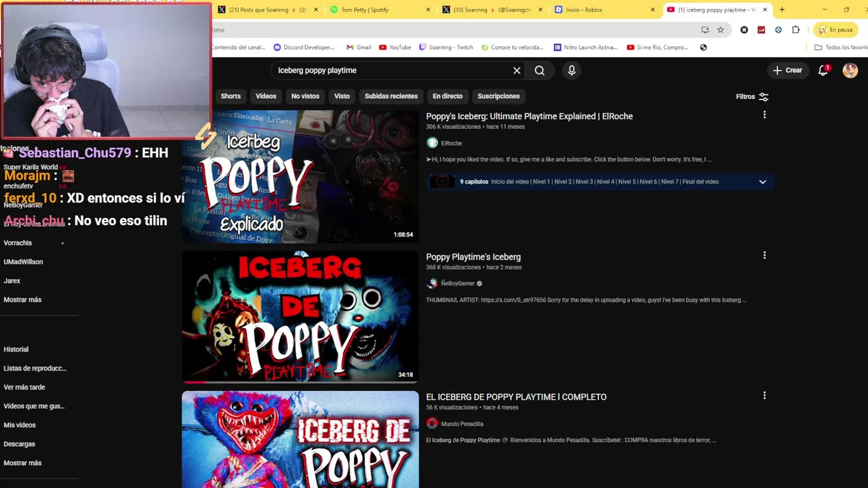Open the Discord Developer bookmark
This screenshot has height=488, width=868.
coord(304,47)
